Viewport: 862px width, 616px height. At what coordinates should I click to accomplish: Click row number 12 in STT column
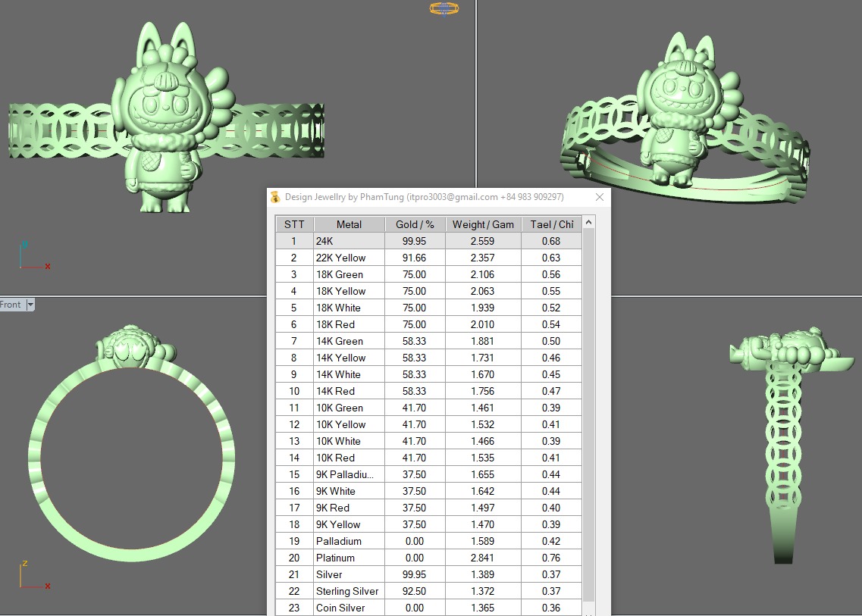294,424
